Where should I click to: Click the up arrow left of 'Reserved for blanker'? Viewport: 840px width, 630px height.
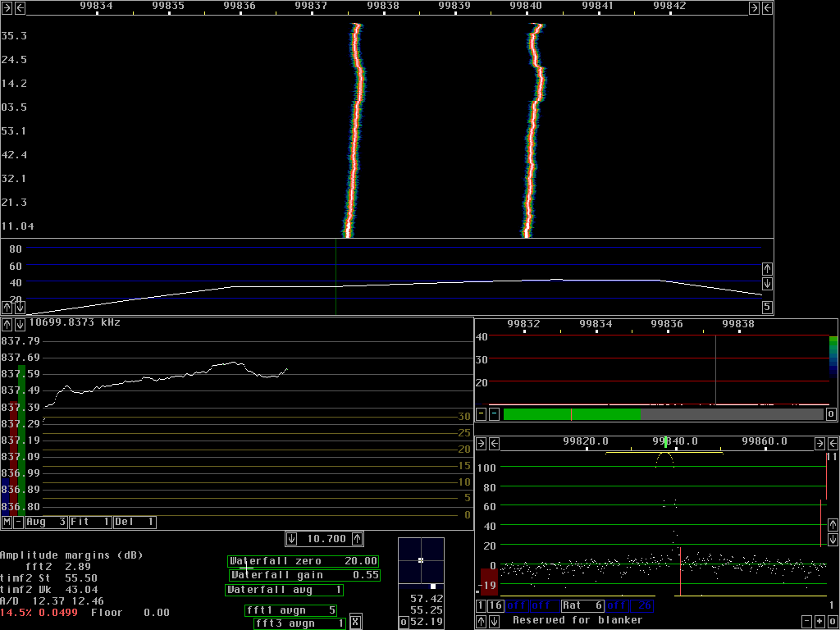(x=481, y=622)
